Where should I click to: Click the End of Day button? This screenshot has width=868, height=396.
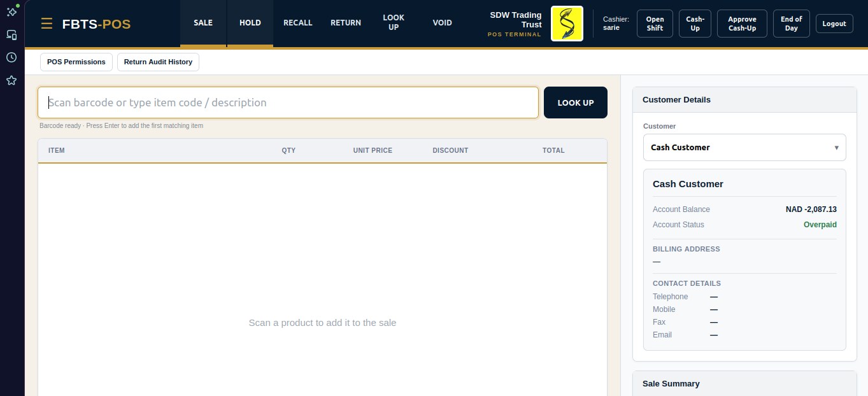coord(792,24)
